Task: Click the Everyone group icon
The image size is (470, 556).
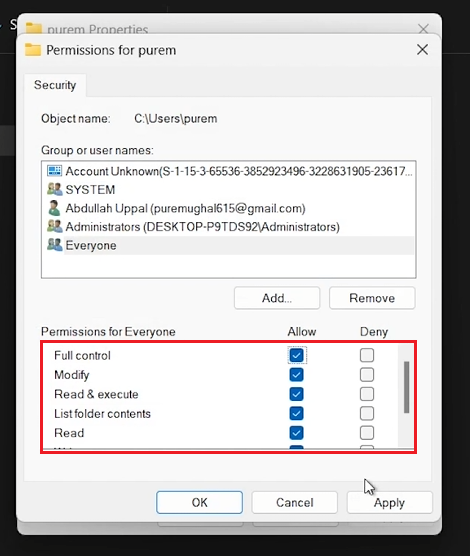Action: tap(54, 245)
